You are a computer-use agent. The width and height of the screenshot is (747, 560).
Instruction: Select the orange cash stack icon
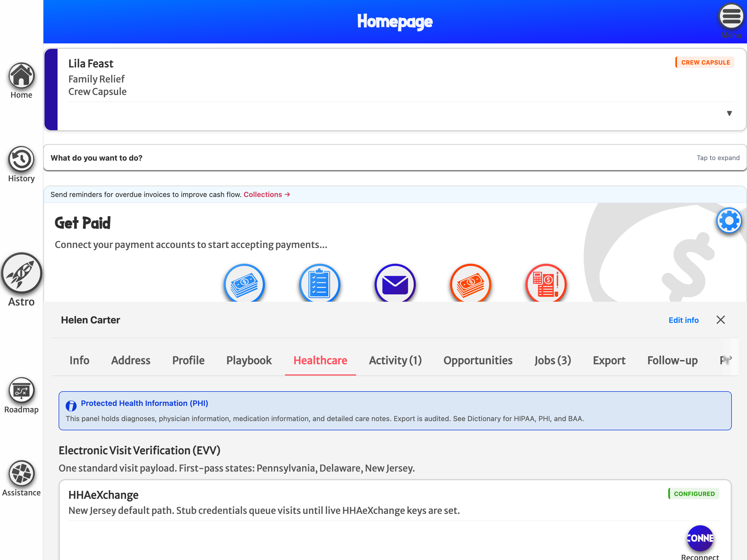coord(470,283)
